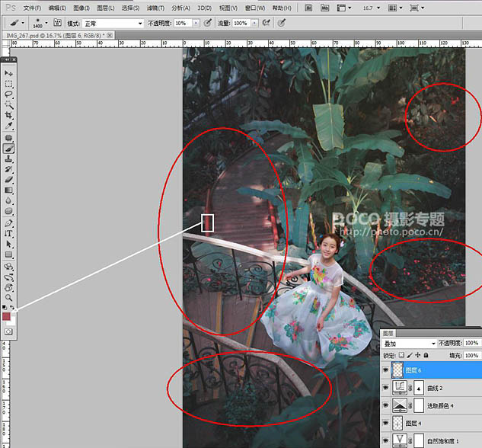Open the arrange documents dropdown
Screen dimensions: 482x448
[395, 8]
